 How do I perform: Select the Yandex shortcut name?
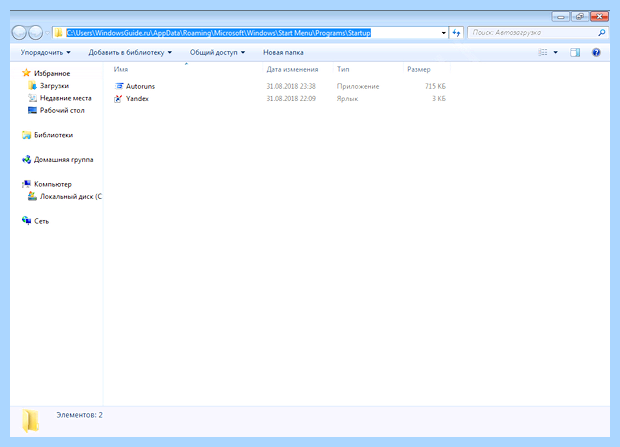[137, 98]
